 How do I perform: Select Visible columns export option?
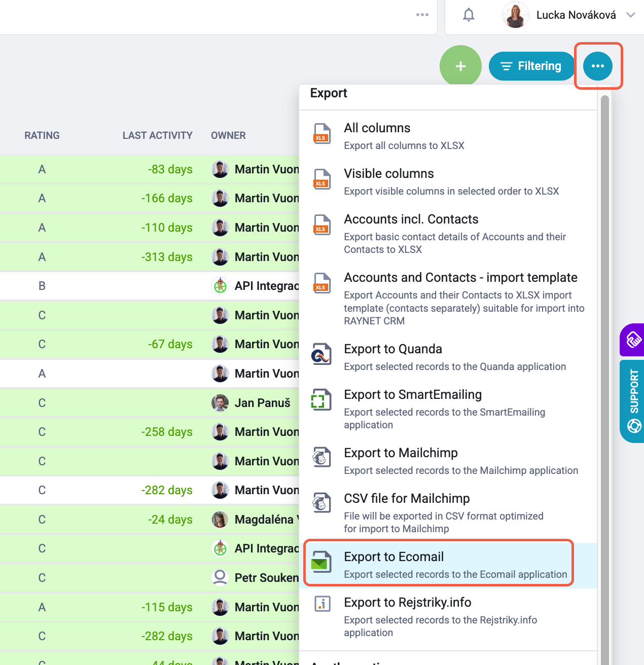pyautogui.click(x=448, y=181)
